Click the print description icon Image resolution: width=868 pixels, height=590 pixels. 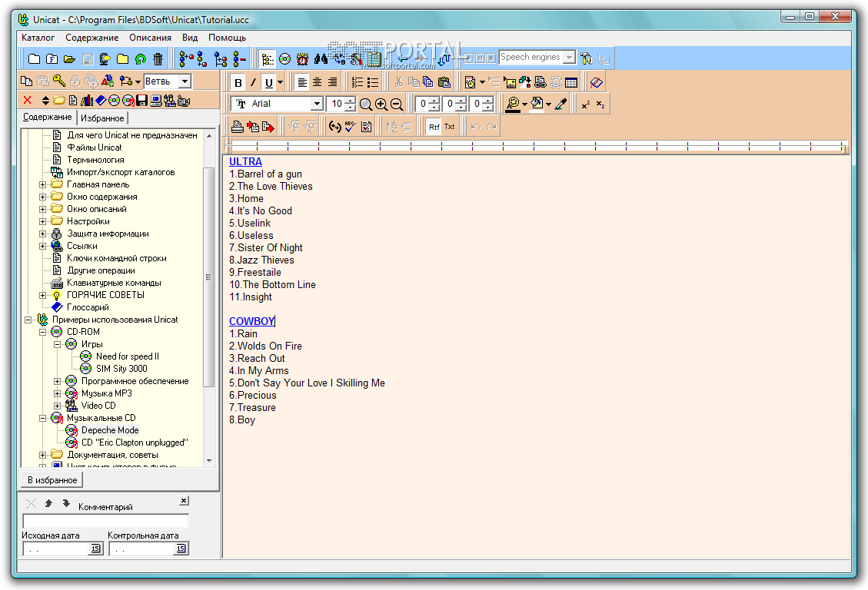238,127
